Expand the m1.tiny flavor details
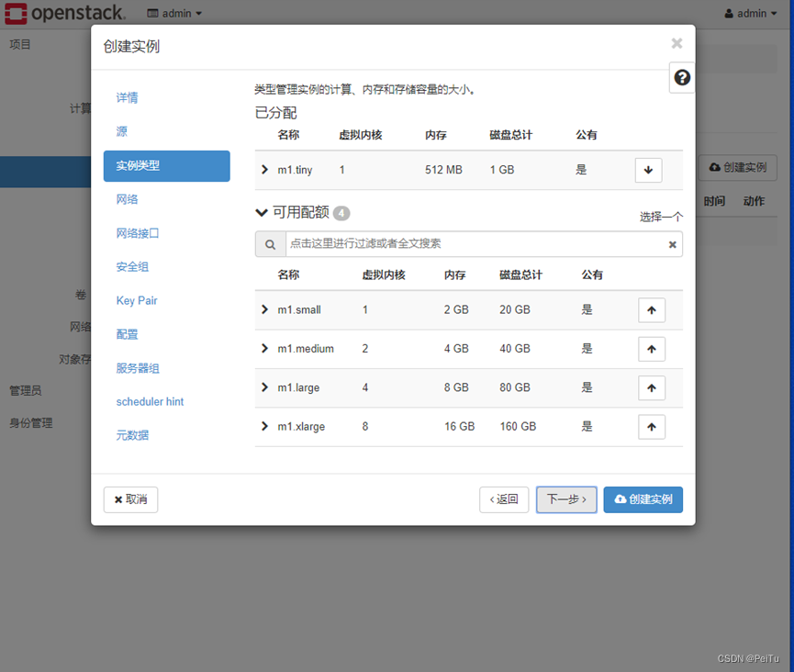The width and height of the screenshot is (794, 672). pyautogui.click(x=264, y=170)
